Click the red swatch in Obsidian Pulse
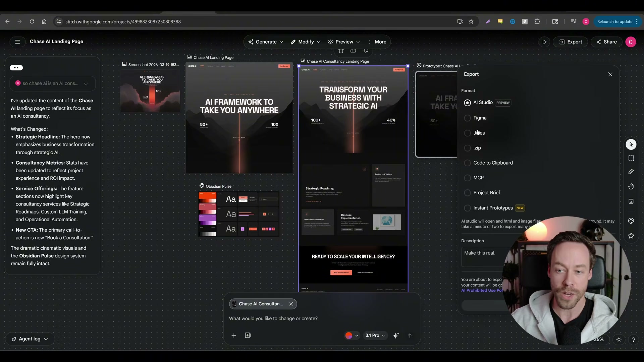644x362 pixels. coord(207,198)
